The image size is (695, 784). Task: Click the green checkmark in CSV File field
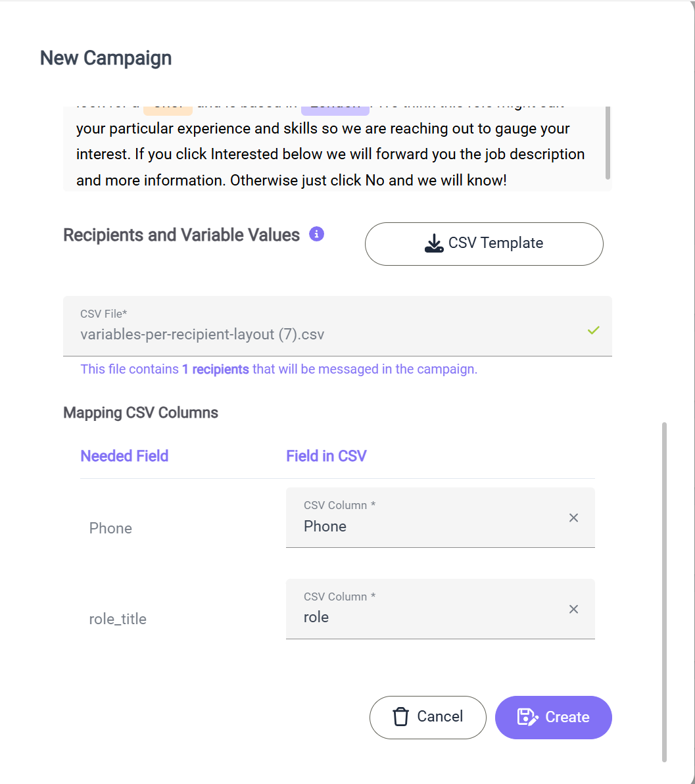coord(594,330)
